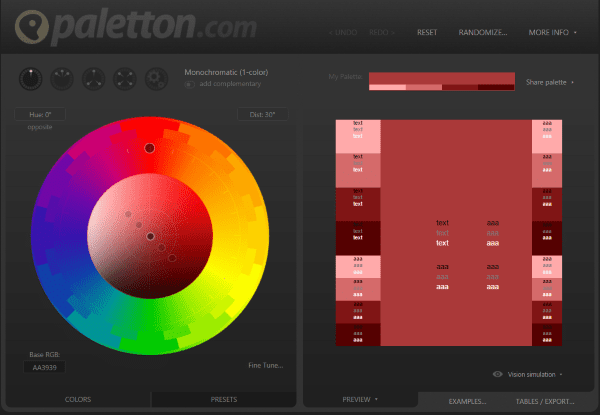Image resolution: width=600 pixels, height=415 pixels.
Task: Click the Dist 30° value field
Action: 262,114
